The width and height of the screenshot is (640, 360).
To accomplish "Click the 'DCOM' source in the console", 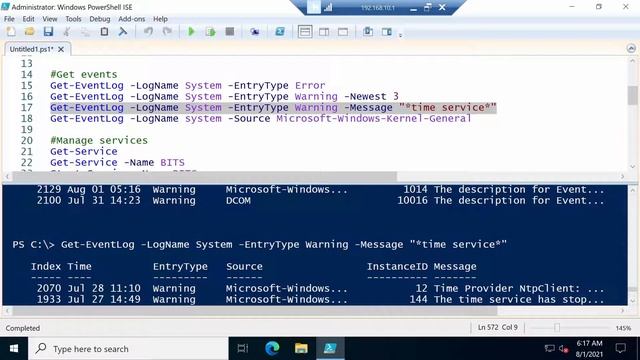I will [x=238, y=200].
